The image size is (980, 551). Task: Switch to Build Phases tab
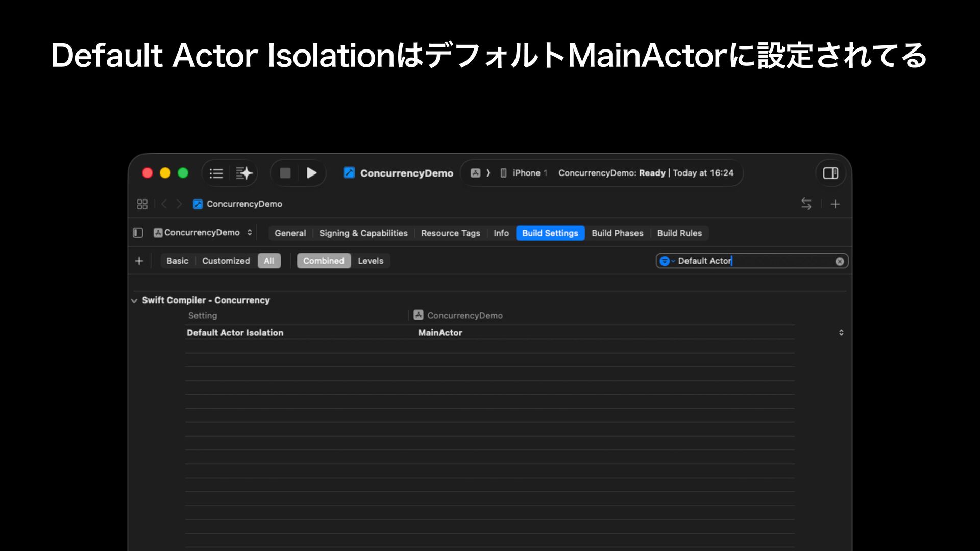tap(617, 233)
